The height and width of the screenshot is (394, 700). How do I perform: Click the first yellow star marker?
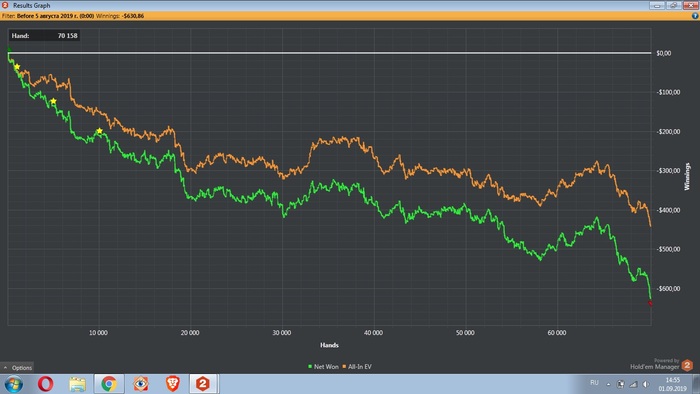(17, 67)
